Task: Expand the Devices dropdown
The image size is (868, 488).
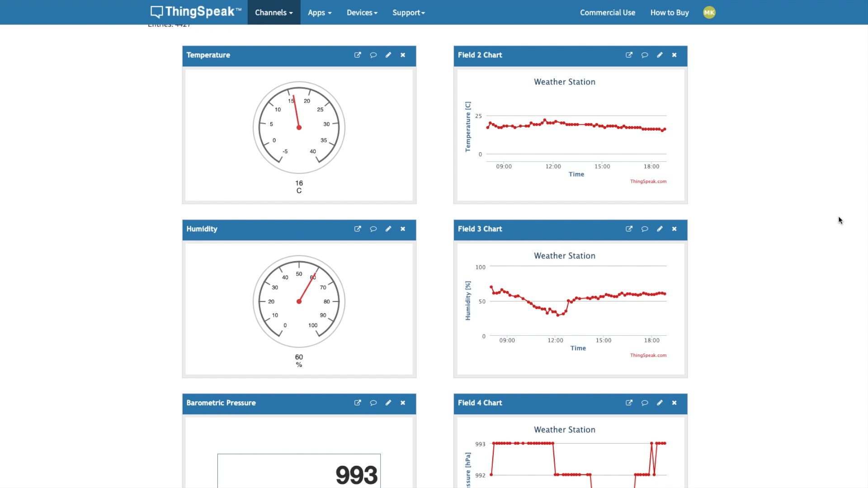Action: point(362,13)
